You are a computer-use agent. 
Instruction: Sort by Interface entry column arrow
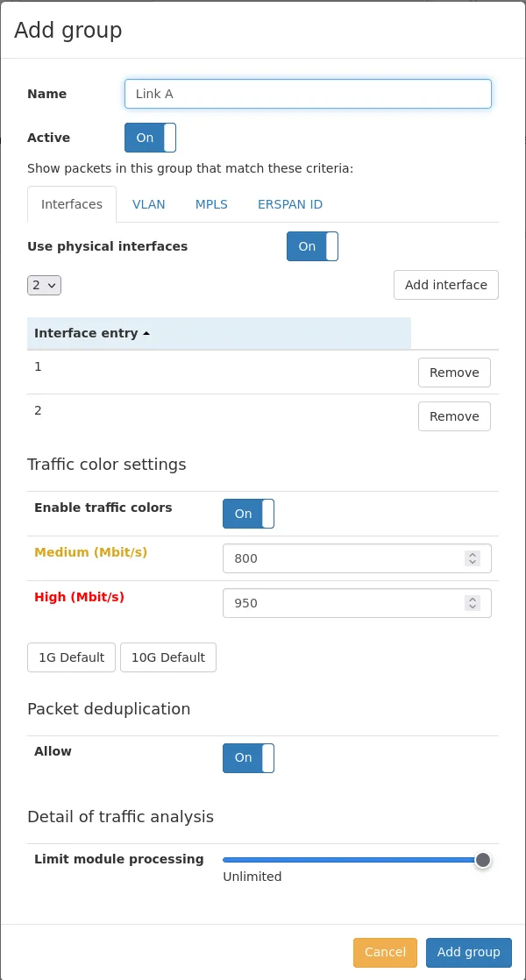coord(146,334)
